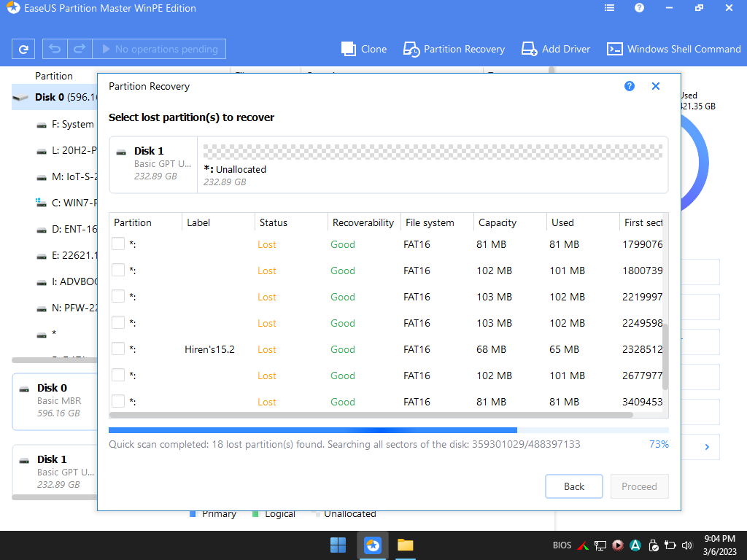Open Add Driver tool
The height and width of the screenshot is (560, 747).
tap(555, 49)
